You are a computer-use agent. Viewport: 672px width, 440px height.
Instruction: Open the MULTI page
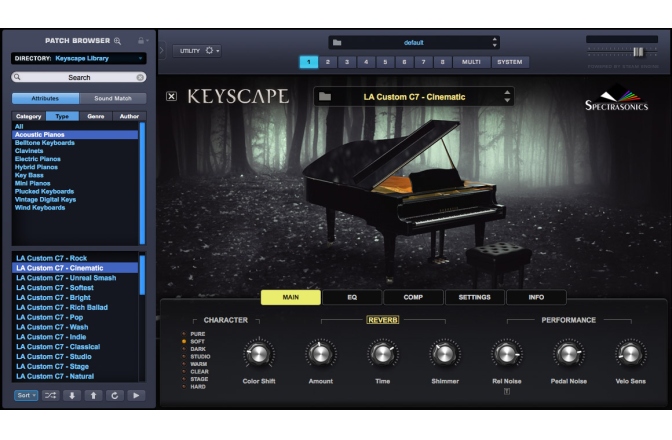[471, 62]
